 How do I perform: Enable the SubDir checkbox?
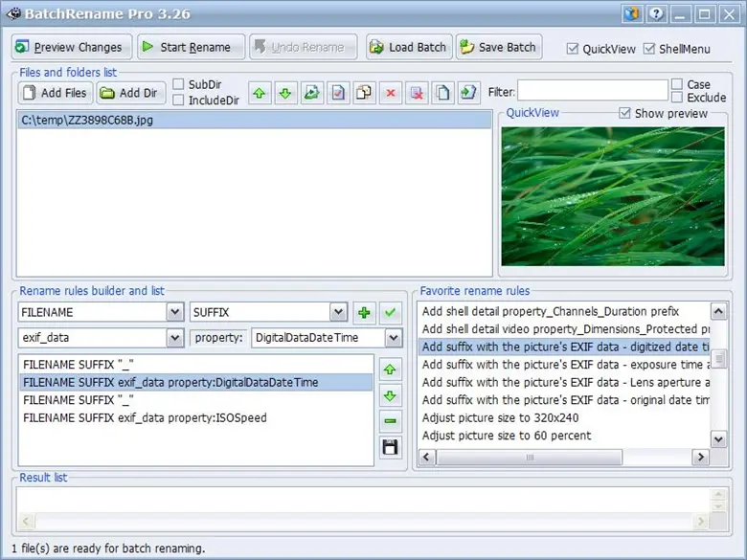(x=179, y=85)
